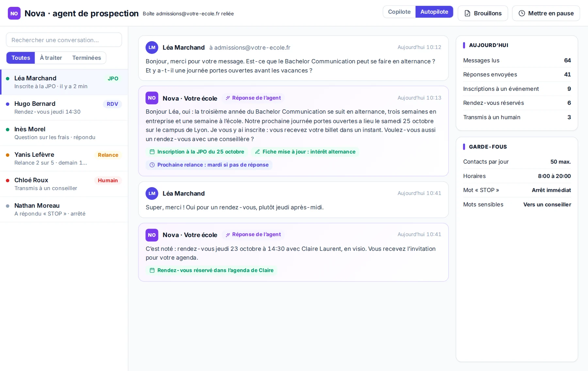Filter conversations by À traiter

coord(51,58)
